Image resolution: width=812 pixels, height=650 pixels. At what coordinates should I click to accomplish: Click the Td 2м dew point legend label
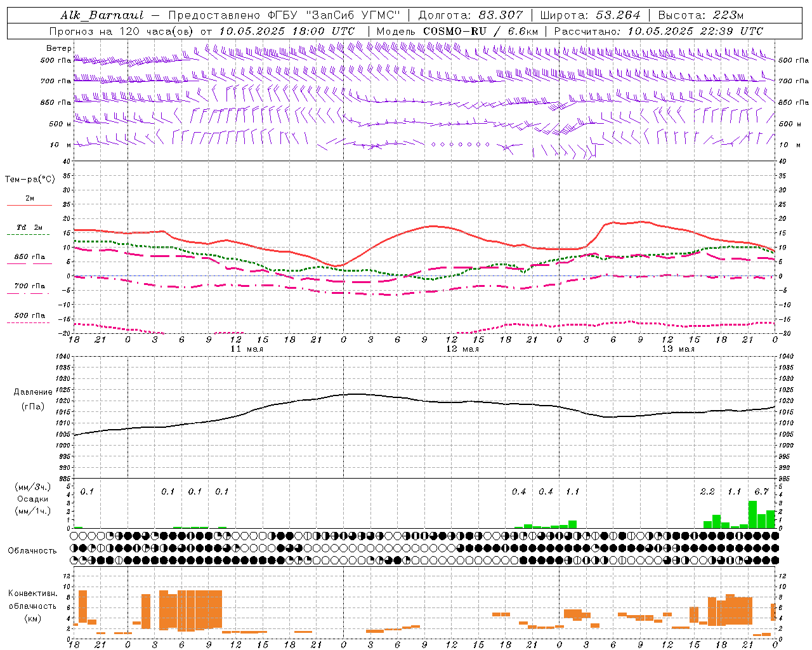(x=30, y=227)
